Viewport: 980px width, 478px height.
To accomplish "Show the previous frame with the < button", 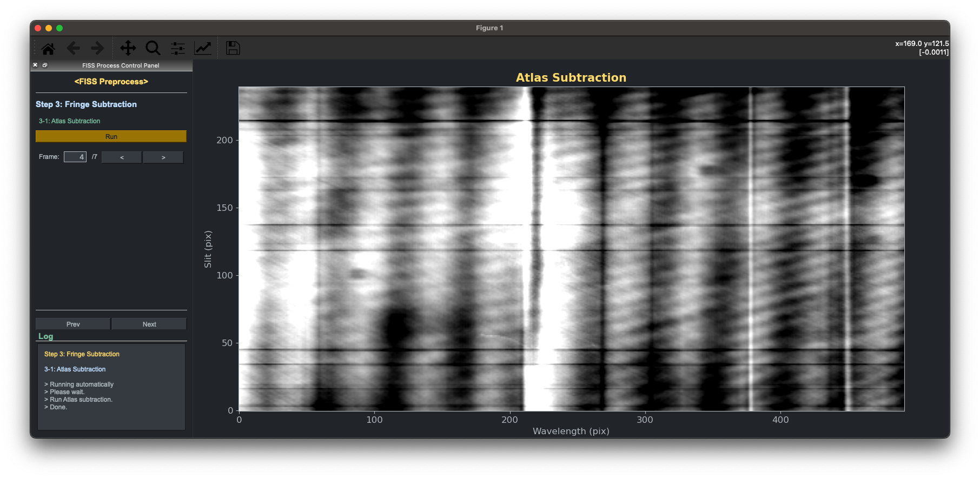I will coord(122,157).
